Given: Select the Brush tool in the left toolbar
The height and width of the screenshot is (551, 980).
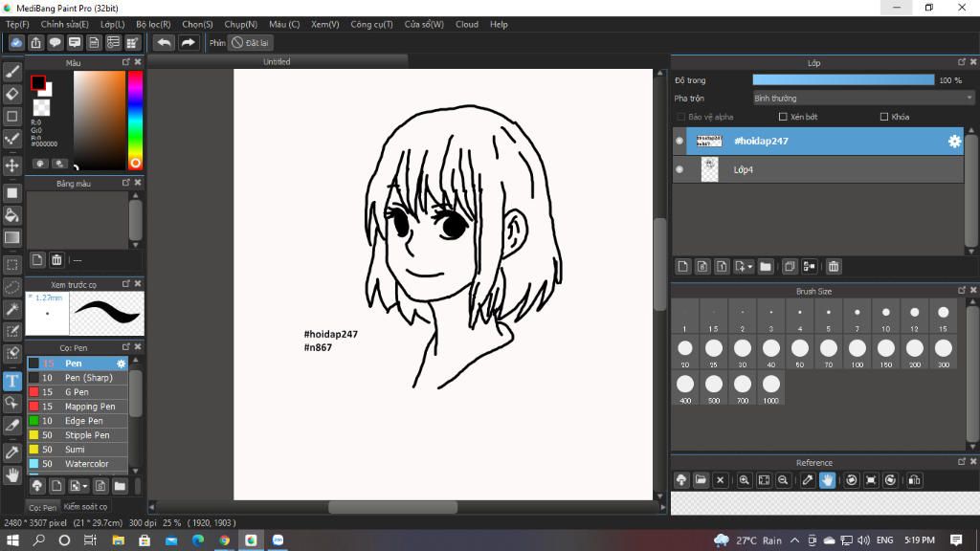Looking at the screenshot, I should 11,72.
